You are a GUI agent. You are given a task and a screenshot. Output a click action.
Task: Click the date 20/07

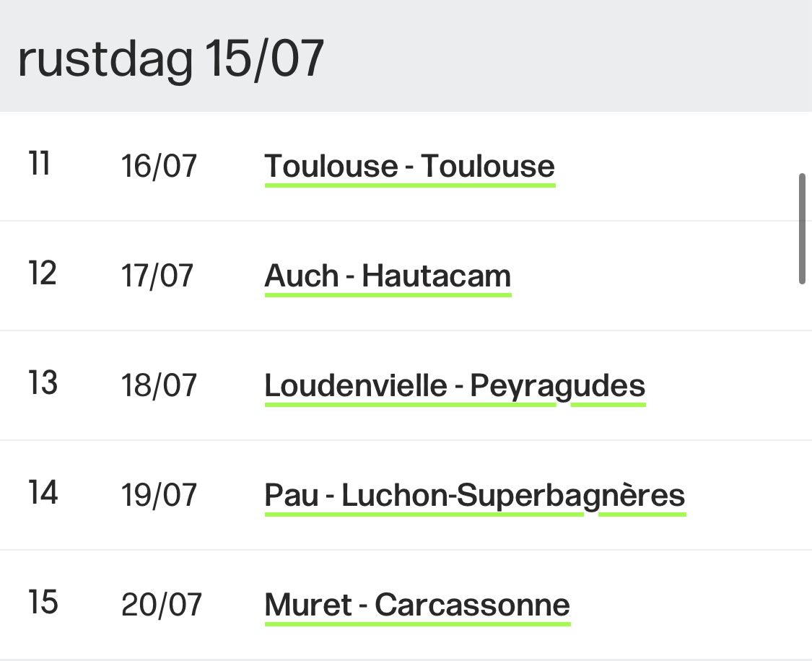162,605
